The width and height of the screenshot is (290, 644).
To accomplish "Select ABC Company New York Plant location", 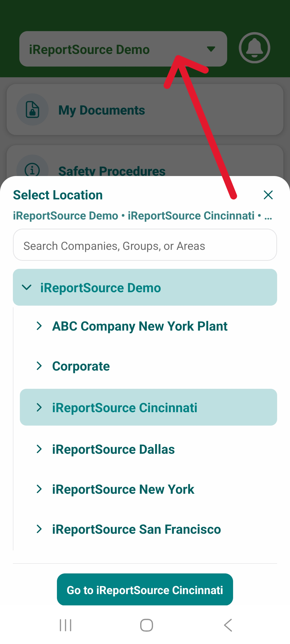I will (140, 327).
